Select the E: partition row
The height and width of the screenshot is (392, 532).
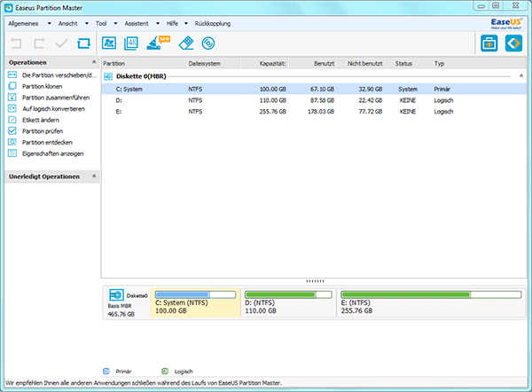pyautogui.click(x=314, y=112)
